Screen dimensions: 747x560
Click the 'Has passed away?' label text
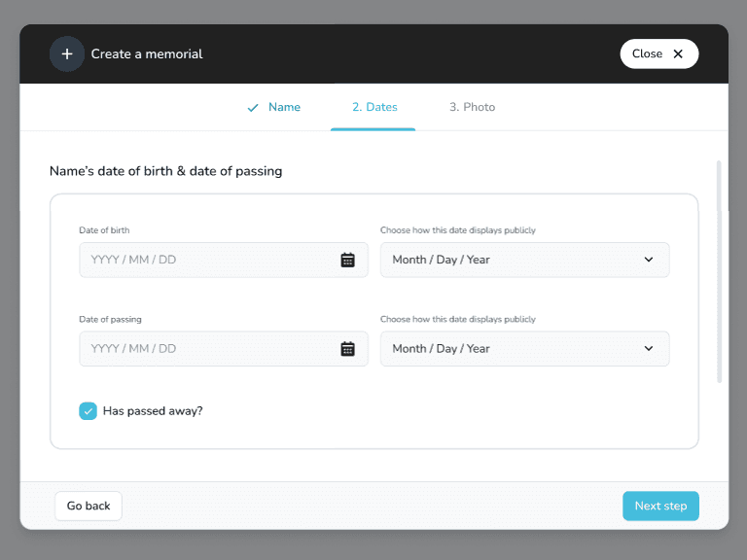pos(153,411)
